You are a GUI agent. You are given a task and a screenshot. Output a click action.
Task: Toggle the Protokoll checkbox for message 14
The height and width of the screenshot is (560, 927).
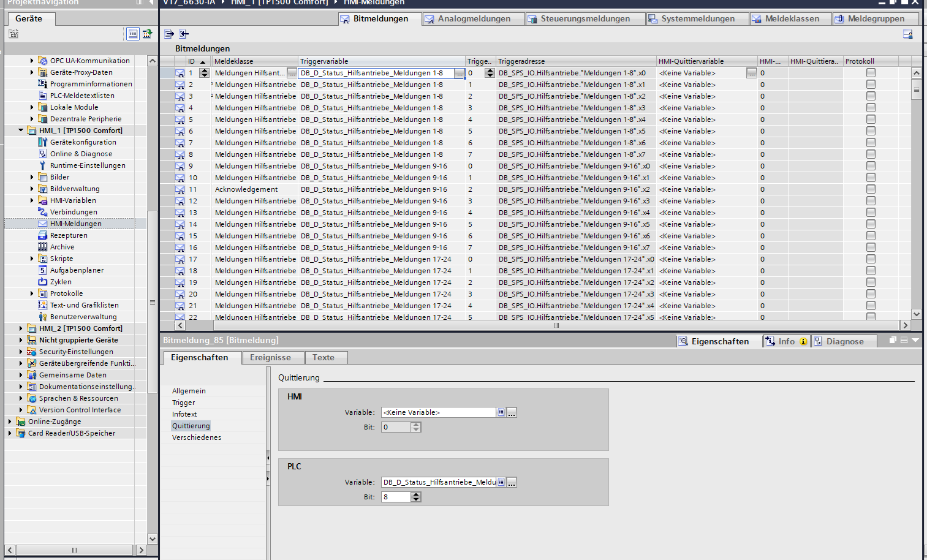pyautogui.click(x=871, y=224)
